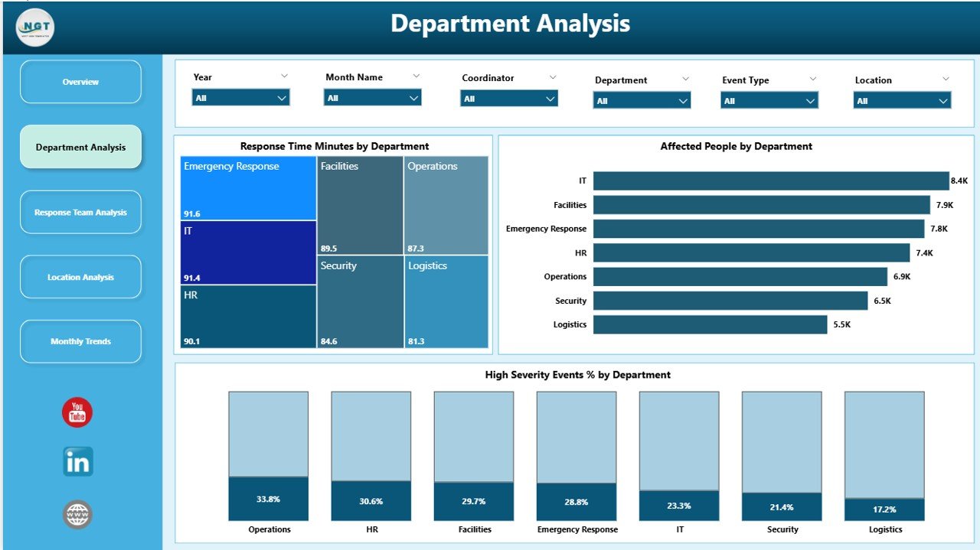Select the Operations column showing 33.8%
The height and width of the screenshot is (550, 980).
click(x=267, y=500)
